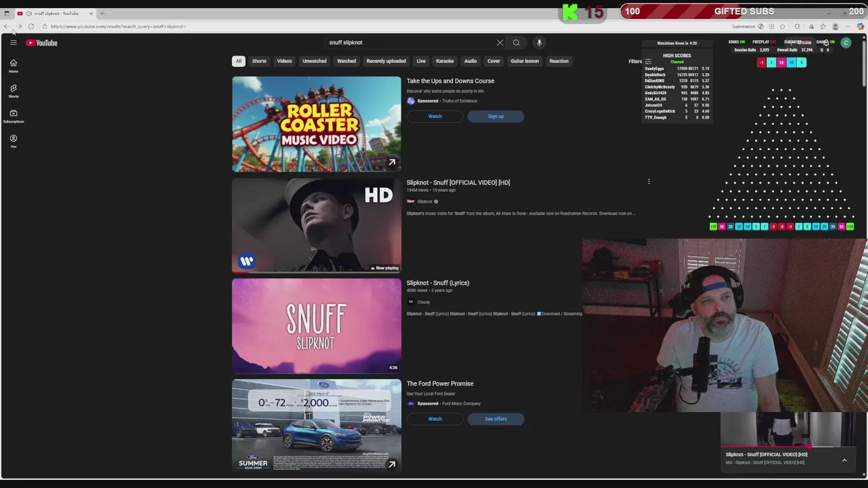Viewport: 868px width, 488px height.
Task: Add this page to favorites star
Action: point(783,26)
